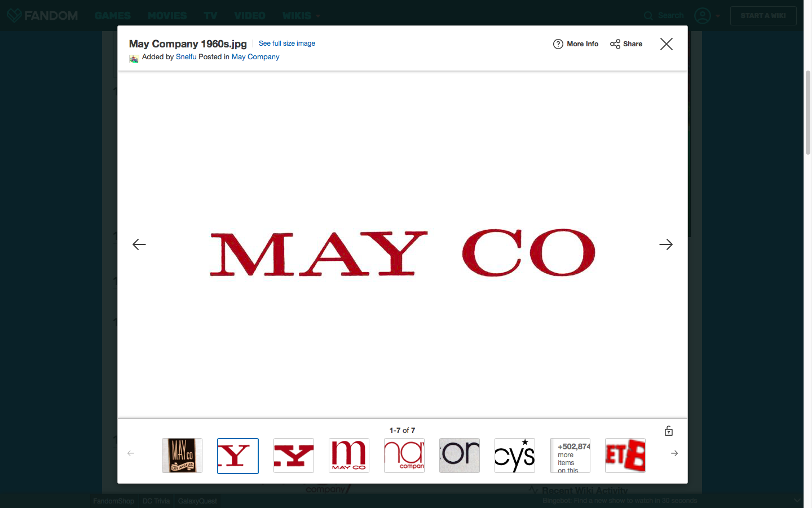
Task: Open the MOVIES menu in Fandom header
Action: tap(167, 16)
